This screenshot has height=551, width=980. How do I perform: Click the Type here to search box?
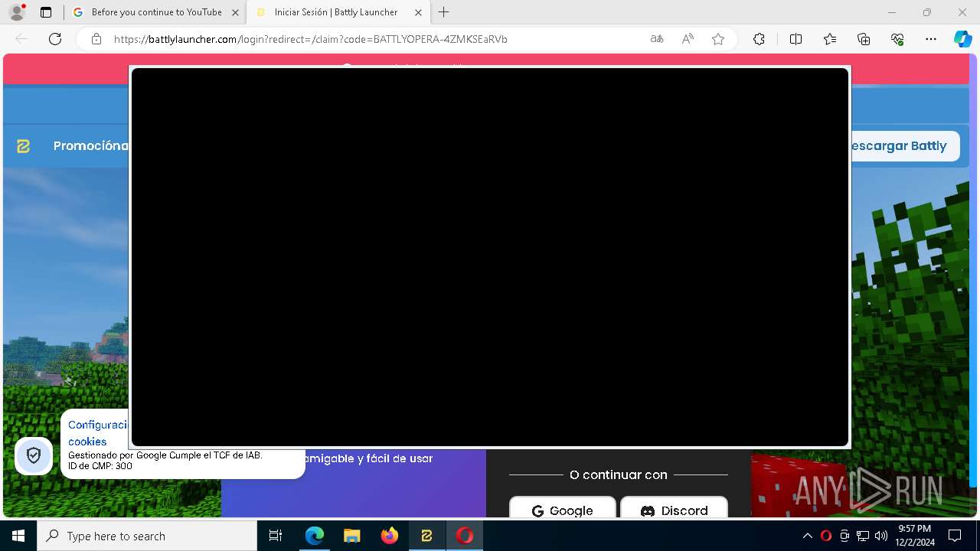147,536
